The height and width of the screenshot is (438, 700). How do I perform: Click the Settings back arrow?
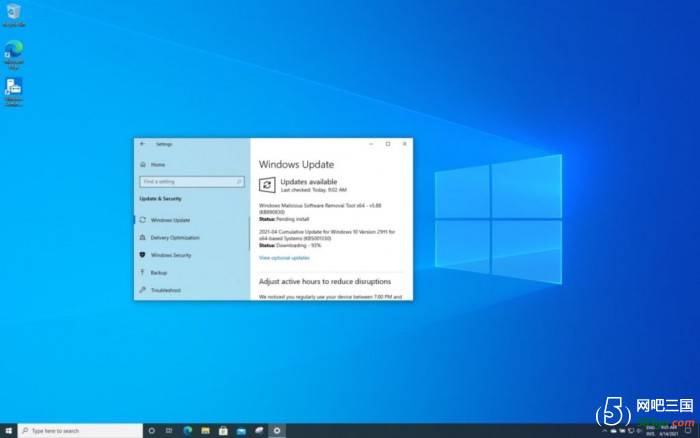(142, 144)
